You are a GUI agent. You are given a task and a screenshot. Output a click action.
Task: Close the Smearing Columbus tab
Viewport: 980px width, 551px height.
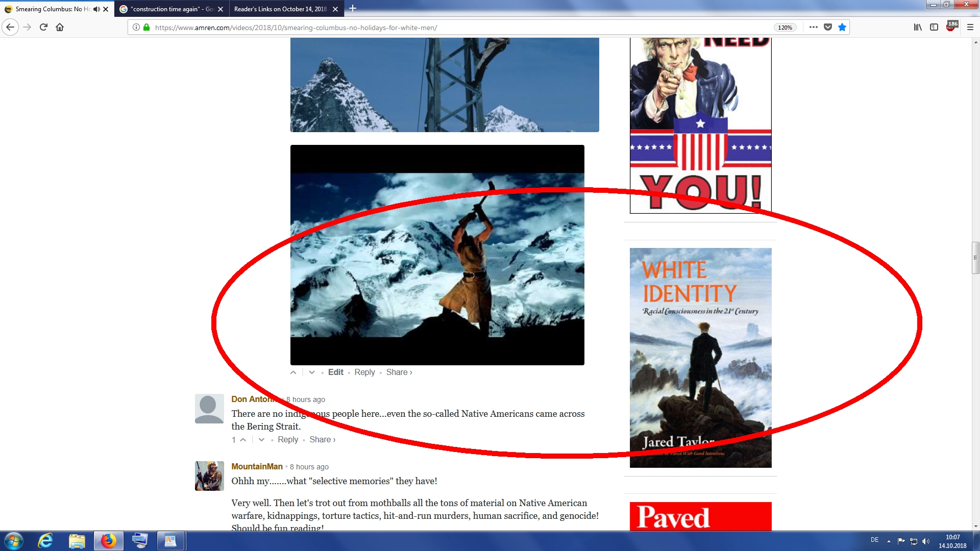click(x=106, y=9)
